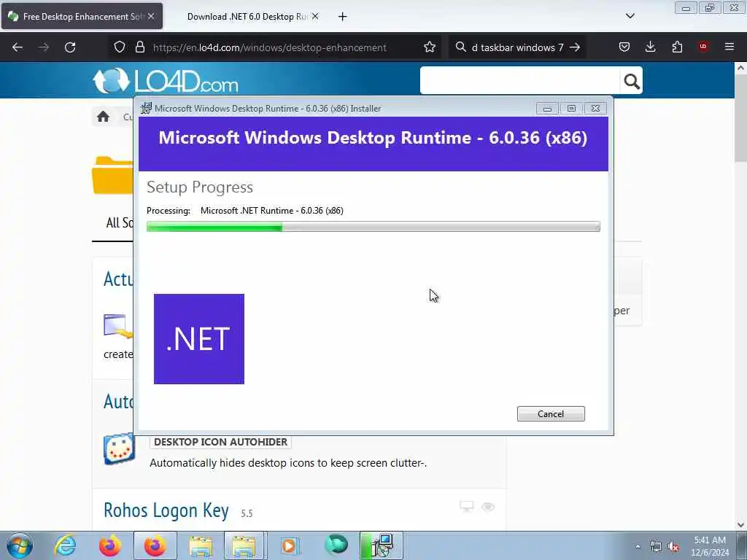
Task: Close the Download .NET 6.0 tab
Action: coord(315,16)
